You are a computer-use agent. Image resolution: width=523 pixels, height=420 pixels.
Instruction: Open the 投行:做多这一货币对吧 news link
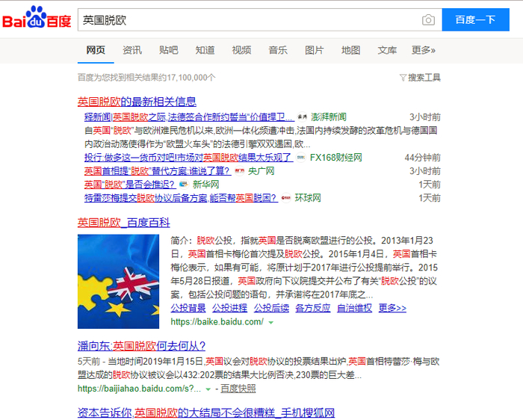pyautogui.click(x=189, y=158)
